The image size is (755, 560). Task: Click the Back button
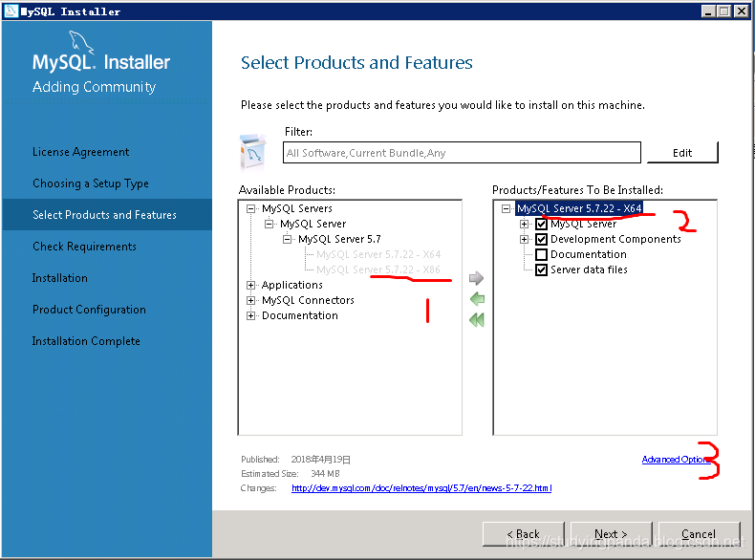pyautogui.click(x=524, y=534)
